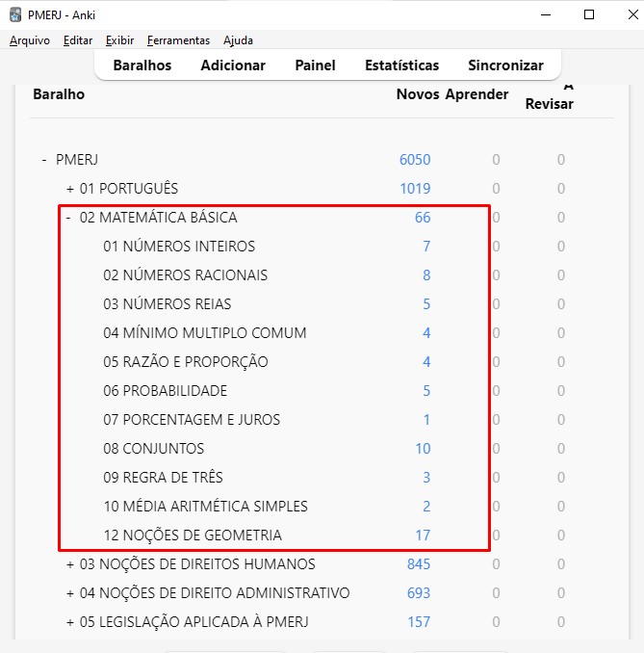The image size is (644, 653).
Task: Click the Anki app icon in title bar
Action: [15, 15]
